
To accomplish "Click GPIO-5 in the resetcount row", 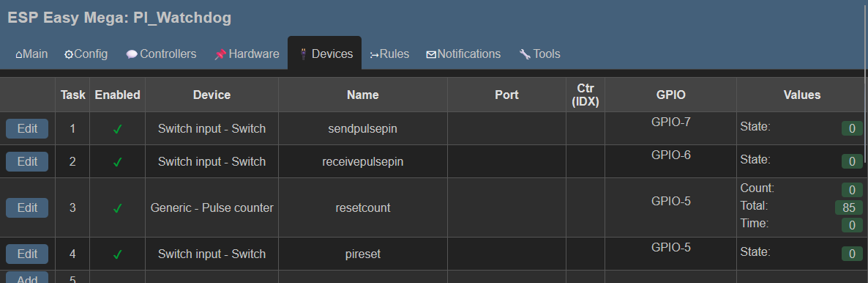I will click(671, 201).
